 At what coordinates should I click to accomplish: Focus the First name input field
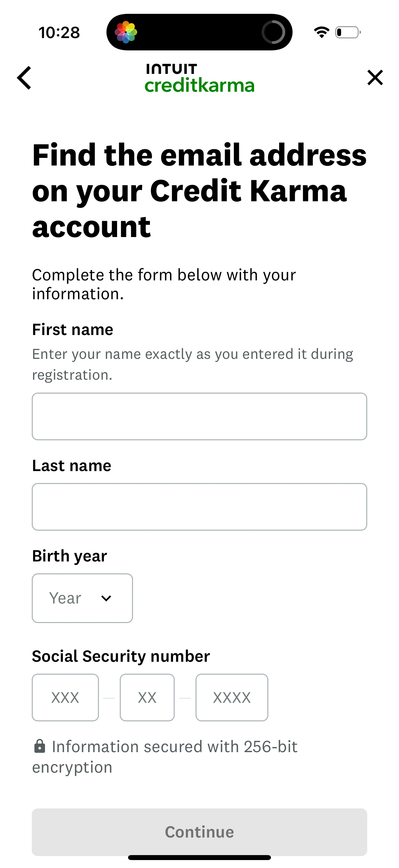click(199, 416)
